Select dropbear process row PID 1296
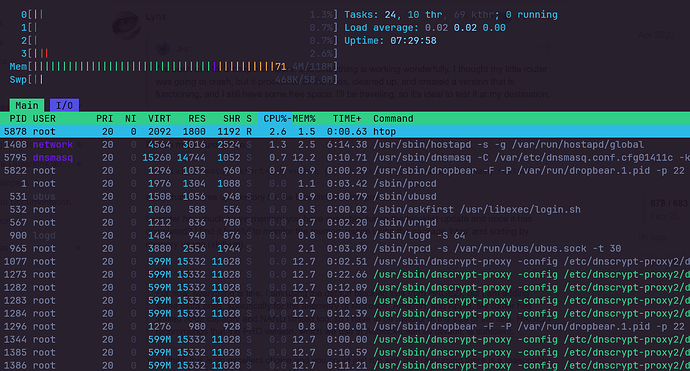Screen dimensions: 690x371 (345, 327)
